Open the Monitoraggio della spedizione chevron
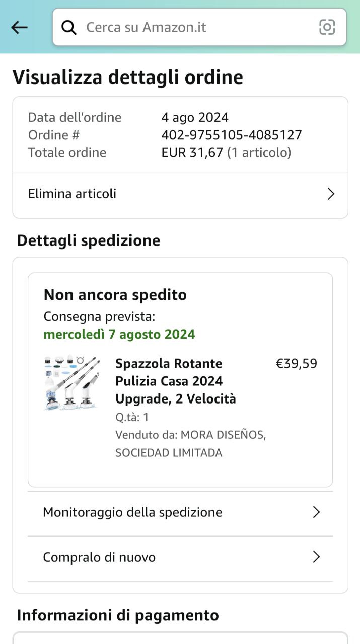360x644 pixels. [x=316, y=512]
